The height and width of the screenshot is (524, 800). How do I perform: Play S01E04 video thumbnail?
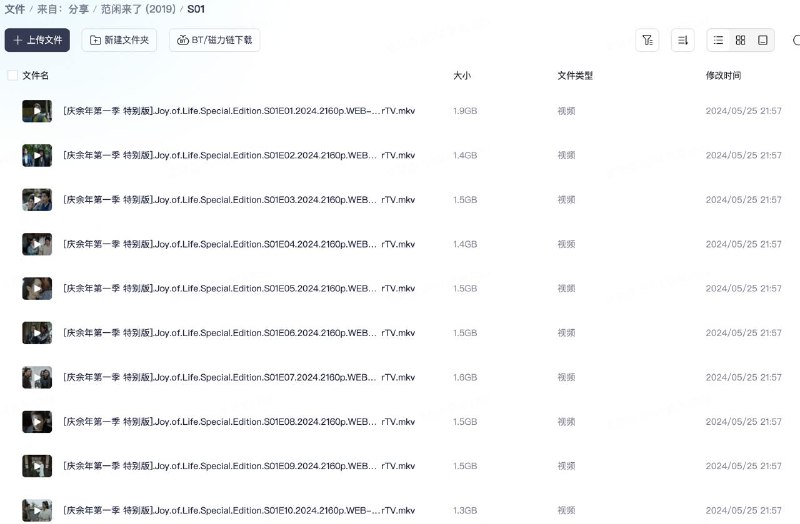(x=37, y=244)
